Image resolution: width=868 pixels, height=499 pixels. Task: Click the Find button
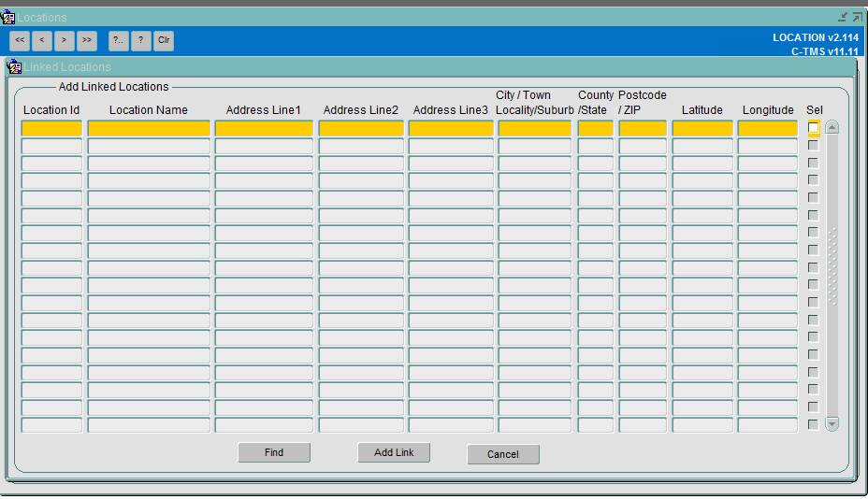[274, 452]
